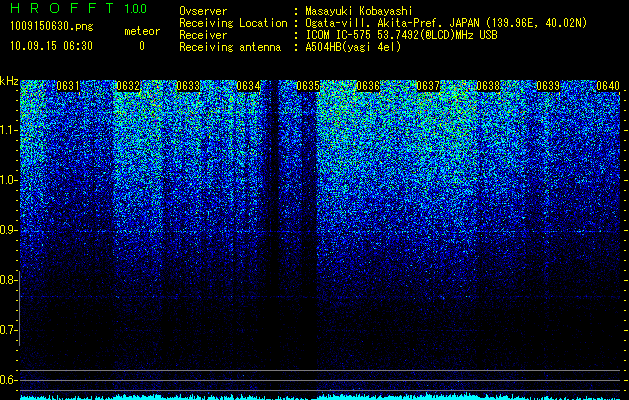The width and height of the screenshot is (629, 400).
Task: Click the 0637 time marker
Action: coord(428,86)
